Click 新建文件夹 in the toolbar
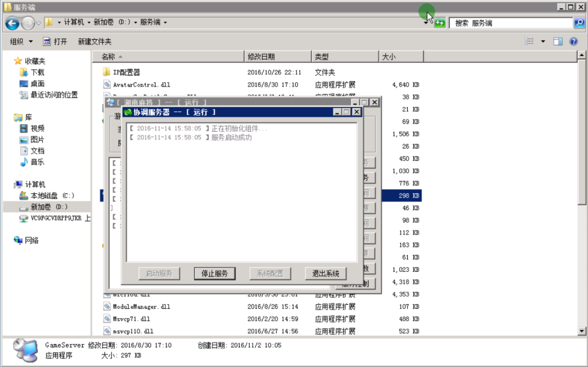 click(x=95, y=41)
